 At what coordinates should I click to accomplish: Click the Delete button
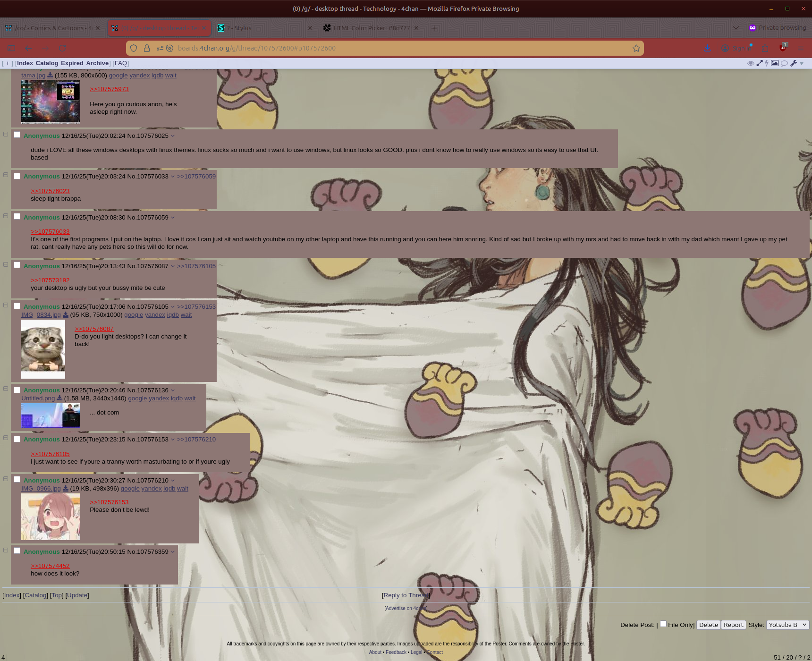point(708,625)
